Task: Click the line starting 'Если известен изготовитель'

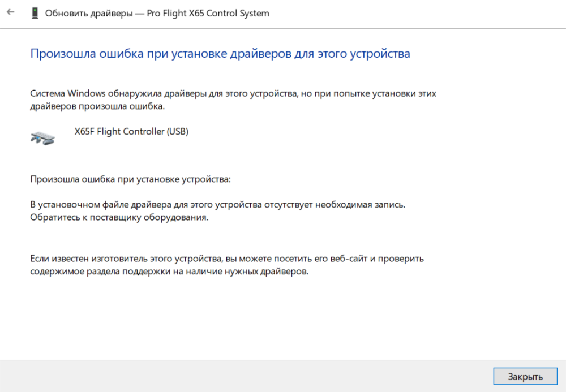Action: (x=226, y=259)
